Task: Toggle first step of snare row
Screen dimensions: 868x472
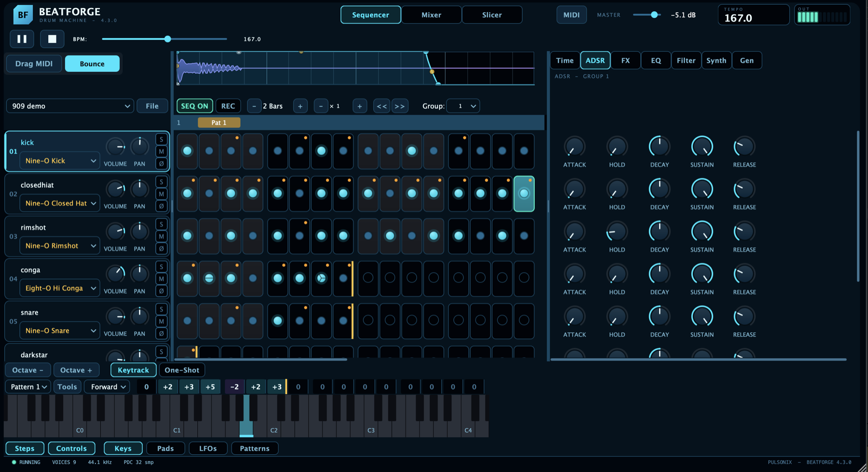Action: coord(187,321)
